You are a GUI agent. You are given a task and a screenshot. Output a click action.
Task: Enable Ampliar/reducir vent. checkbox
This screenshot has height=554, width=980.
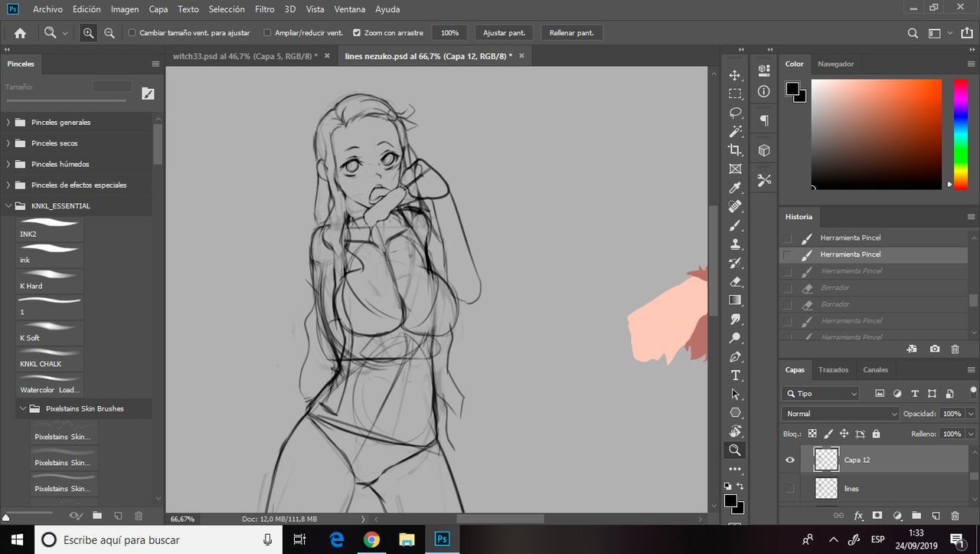point(267,33)
